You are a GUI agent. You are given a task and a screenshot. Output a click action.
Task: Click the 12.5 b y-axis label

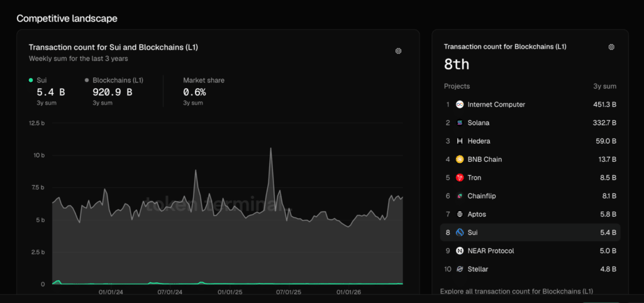pyautogui.click(x=37, y=123)
